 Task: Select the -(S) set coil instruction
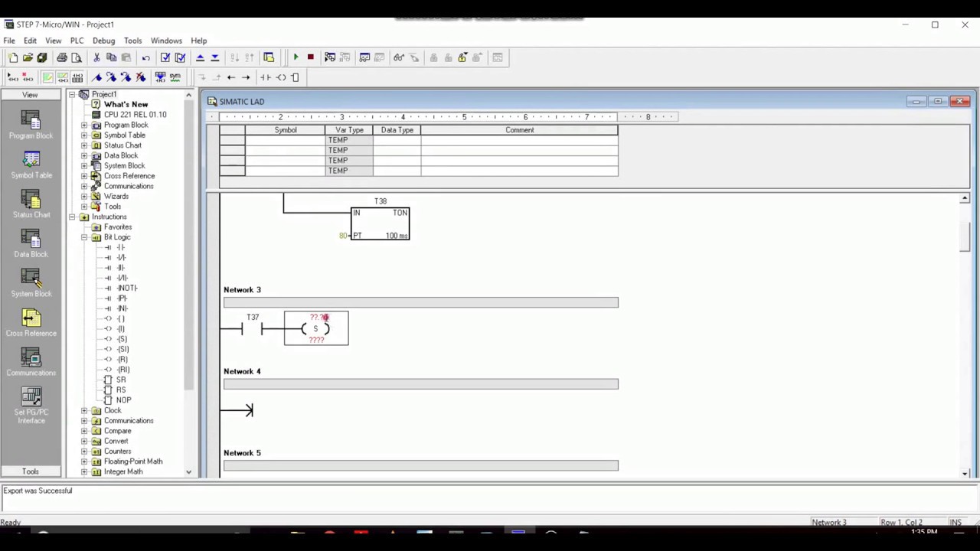pyautogui.click(x=122, y=339)
